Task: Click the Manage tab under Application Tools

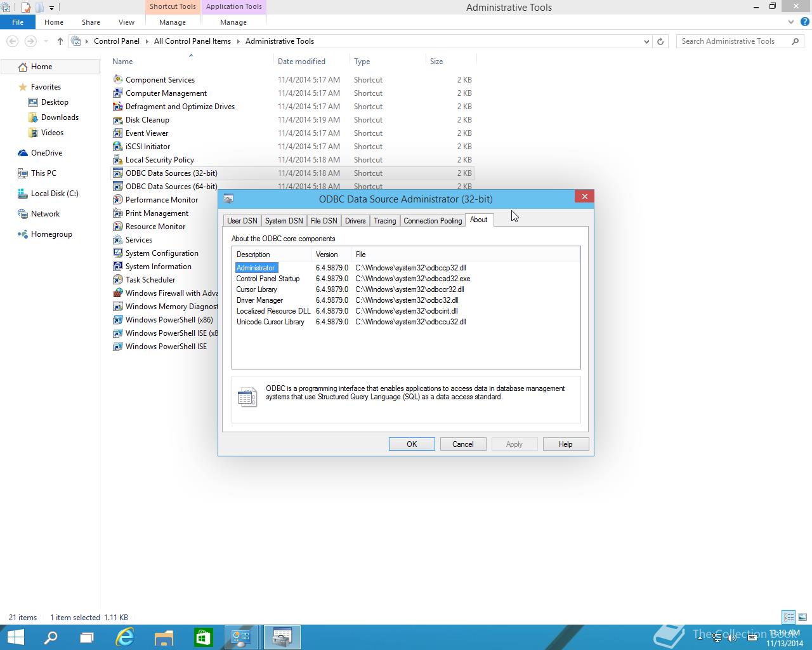Action: pyautogui.click(x=233, y=22)
